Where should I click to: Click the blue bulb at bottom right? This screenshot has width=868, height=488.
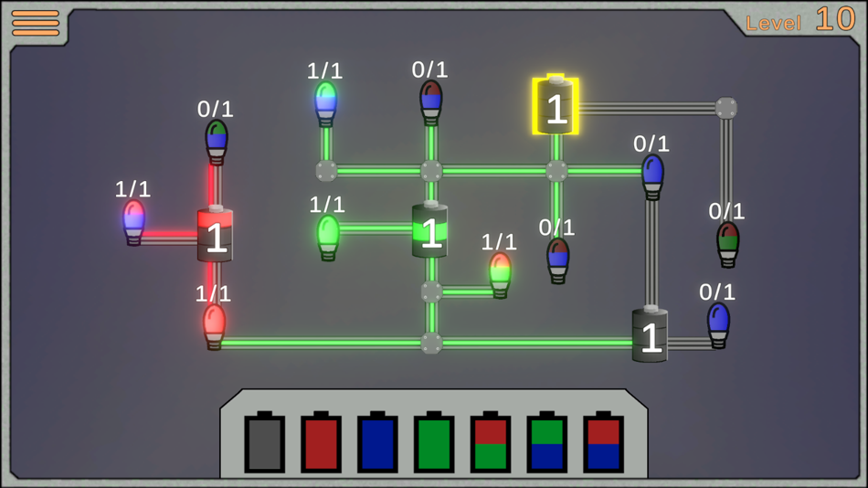[x=718, y=325]
